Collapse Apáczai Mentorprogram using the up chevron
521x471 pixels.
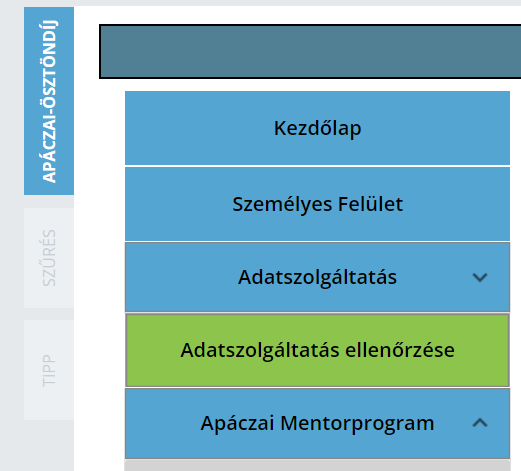(x=480, y=423)
